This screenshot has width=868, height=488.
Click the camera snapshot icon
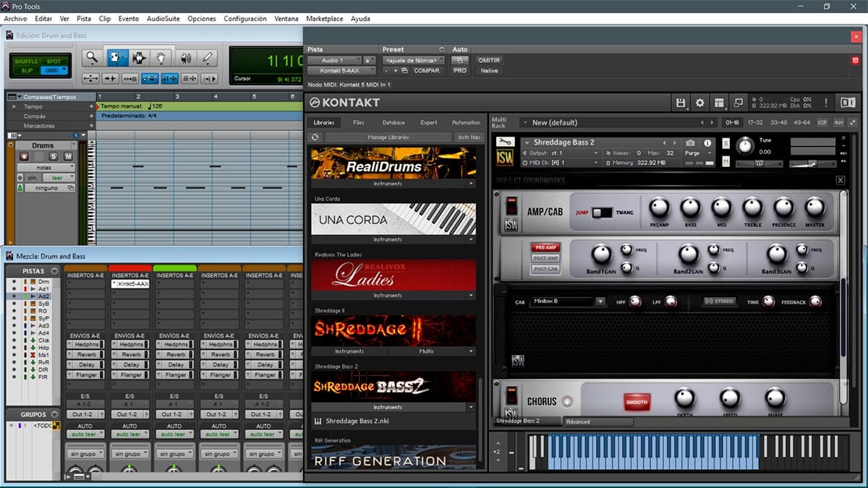click(x=690, y=143)
